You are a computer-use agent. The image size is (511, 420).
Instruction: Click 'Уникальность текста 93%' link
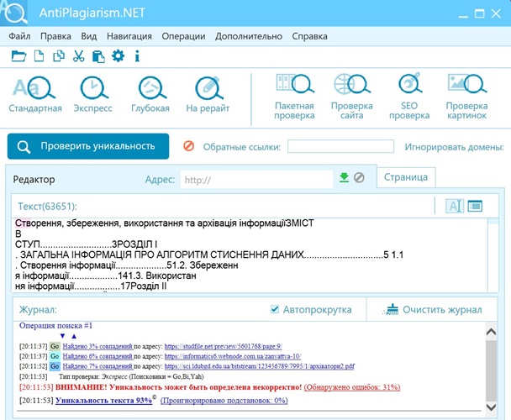[103, 401]
